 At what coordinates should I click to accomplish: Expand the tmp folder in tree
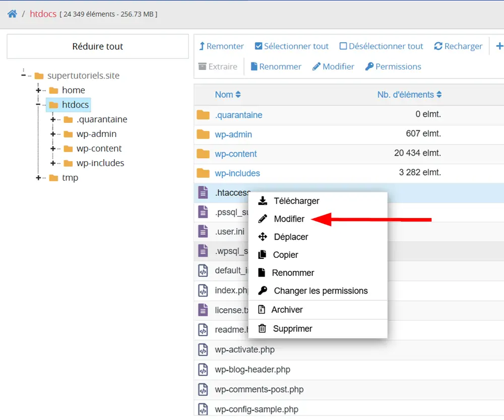coord(38,178)
